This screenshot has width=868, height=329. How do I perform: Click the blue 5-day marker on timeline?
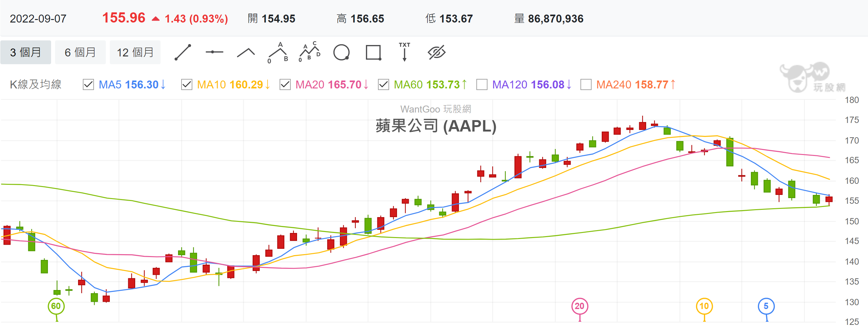point(766,306)
